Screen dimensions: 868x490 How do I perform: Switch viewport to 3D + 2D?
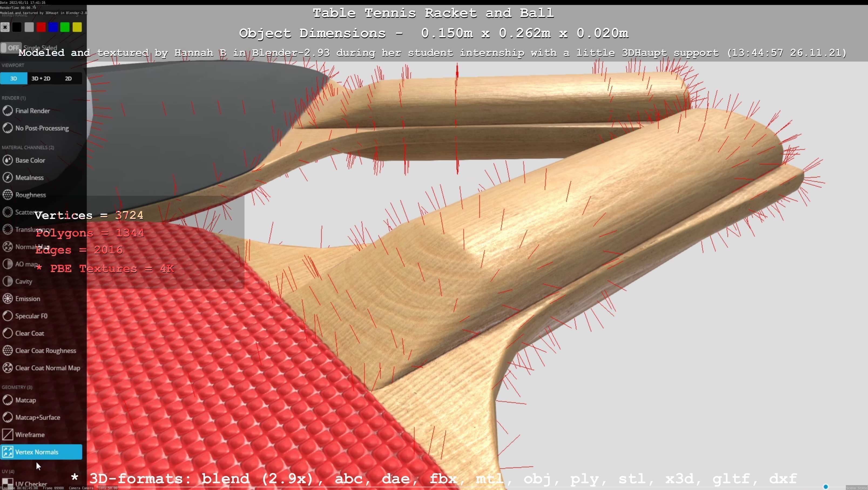tap(41, 78)
